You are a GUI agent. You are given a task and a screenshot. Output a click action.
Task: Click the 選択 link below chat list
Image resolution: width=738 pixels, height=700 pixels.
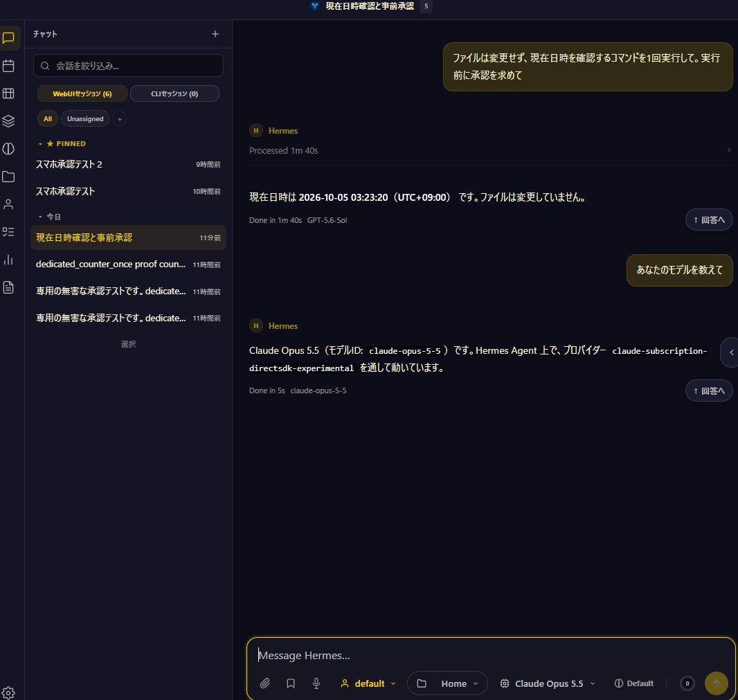tap(128, 344)
